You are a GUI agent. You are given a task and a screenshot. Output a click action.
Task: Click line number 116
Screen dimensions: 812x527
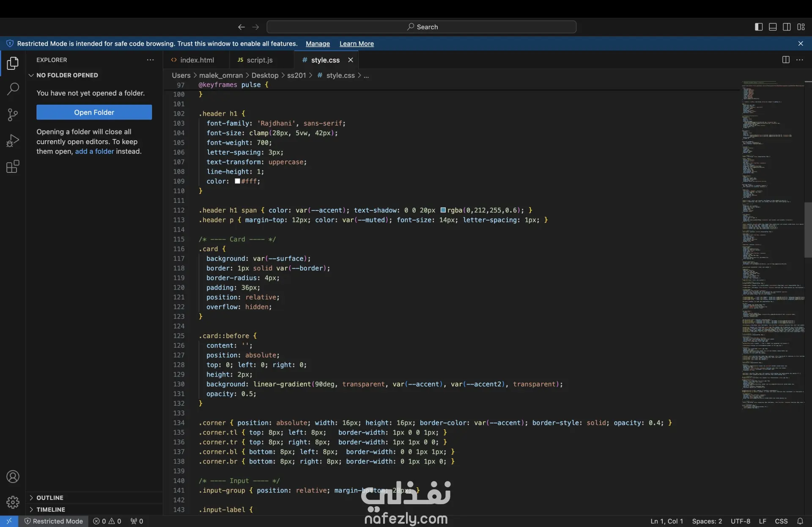[179, 249]
